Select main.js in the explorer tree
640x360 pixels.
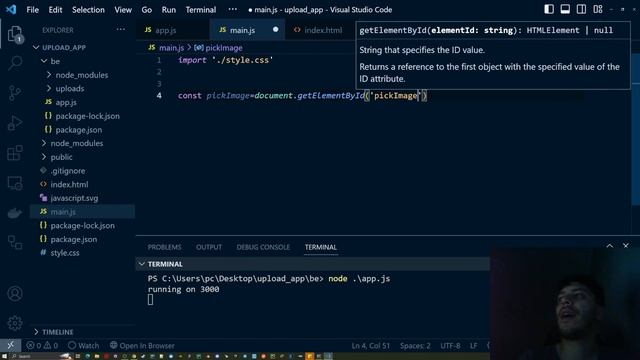82,212
